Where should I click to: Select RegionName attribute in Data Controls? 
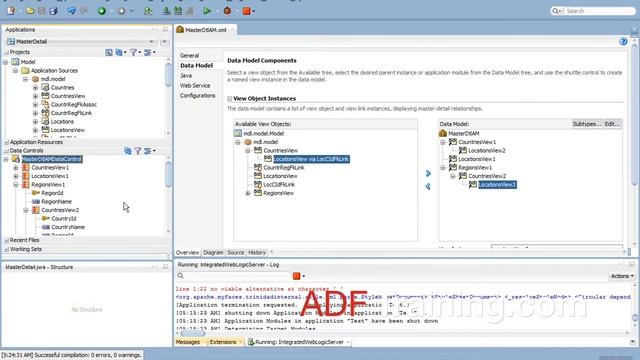pos(56,202)
